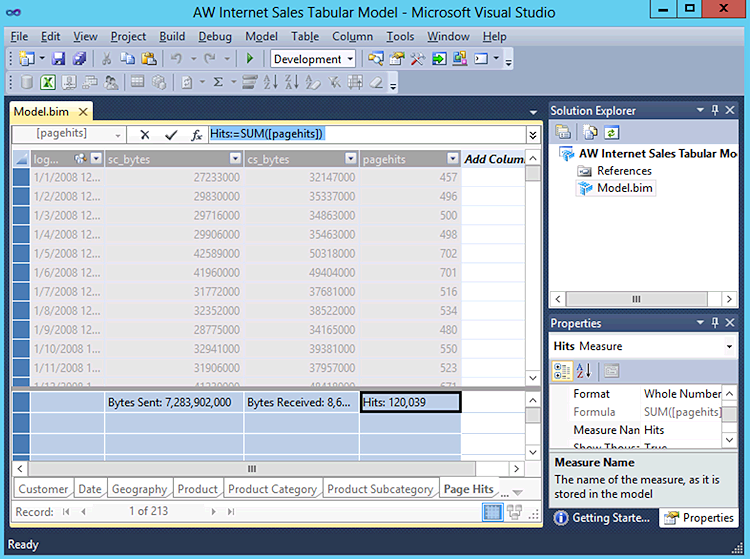Click the Add Column header

coord(494,159)
